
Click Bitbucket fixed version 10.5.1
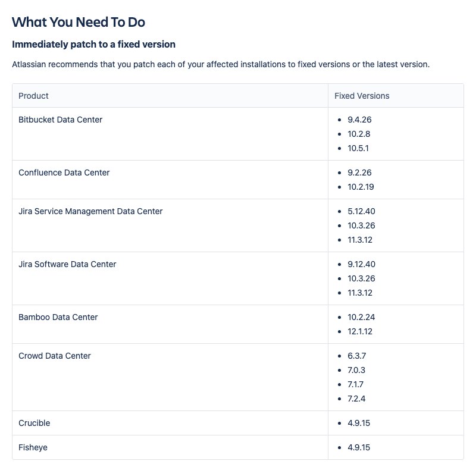[x=358, y=148]
